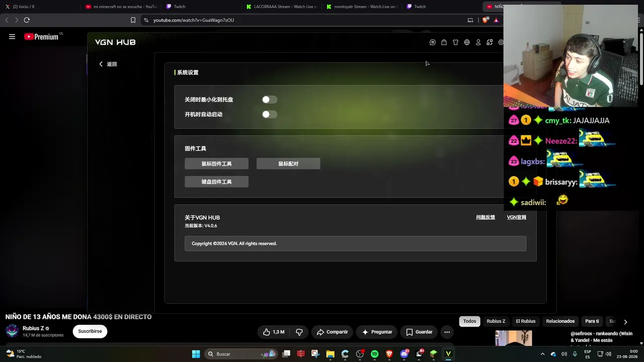
Task: Share the video with Compartir
Action: pyautogui.click(x=332, y=332)
